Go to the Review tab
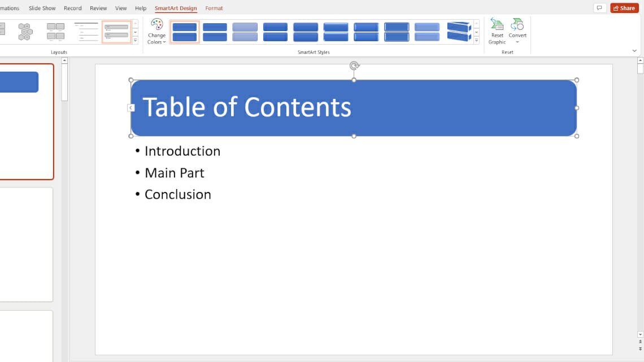Image resolution: width=644 pixels, height=362 pixels. [x=98, y=8]
